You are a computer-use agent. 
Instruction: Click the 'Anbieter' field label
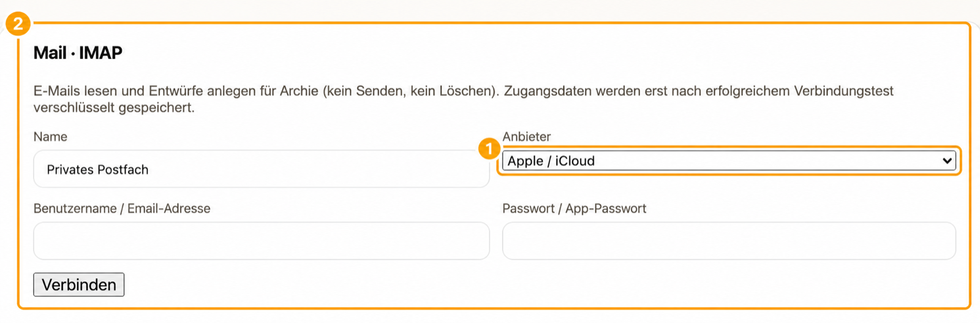[x=527, y=137]
